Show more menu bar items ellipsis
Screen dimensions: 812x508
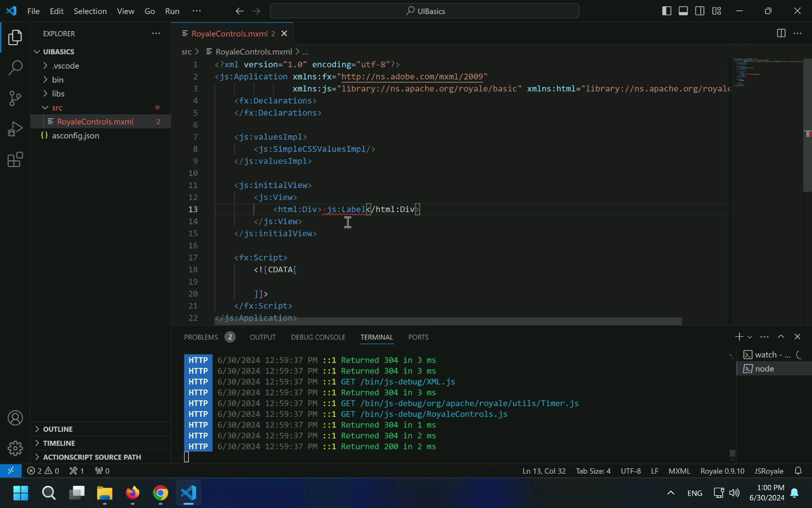click(196, 11)
